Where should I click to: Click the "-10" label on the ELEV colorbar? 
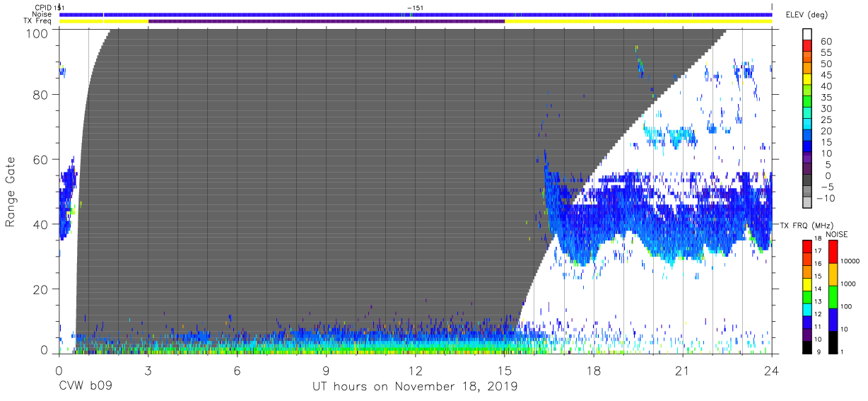[x=826, y=198]
